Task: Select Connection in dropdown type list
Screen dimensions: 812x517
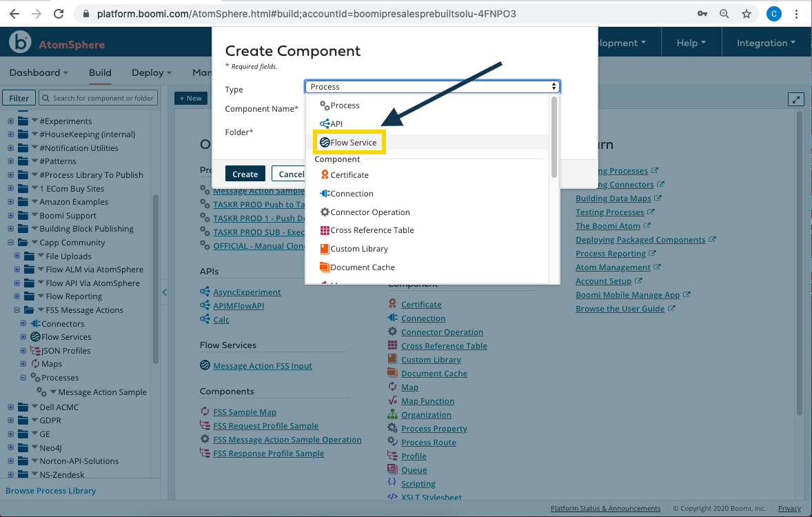Action: (347, 194)
